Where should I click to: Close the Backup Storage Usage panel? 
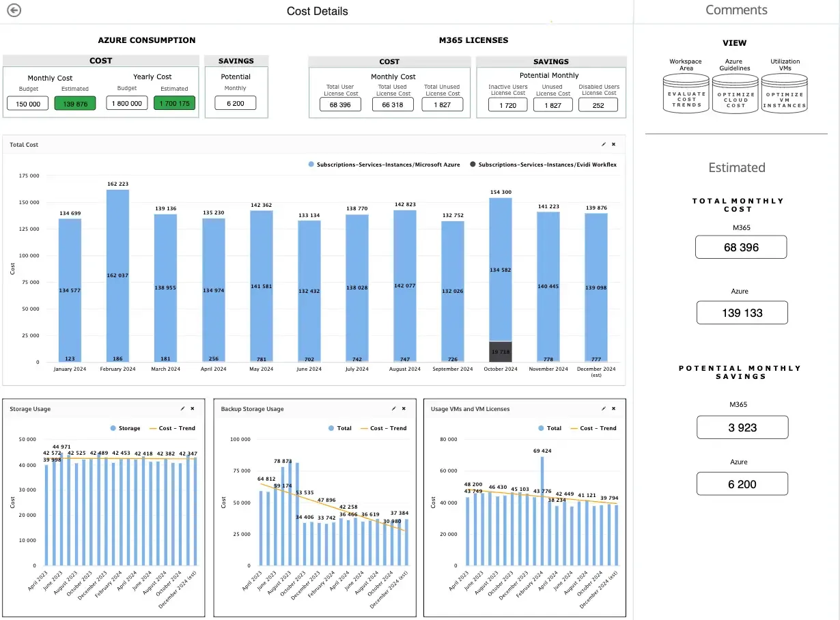coord(404,408)
